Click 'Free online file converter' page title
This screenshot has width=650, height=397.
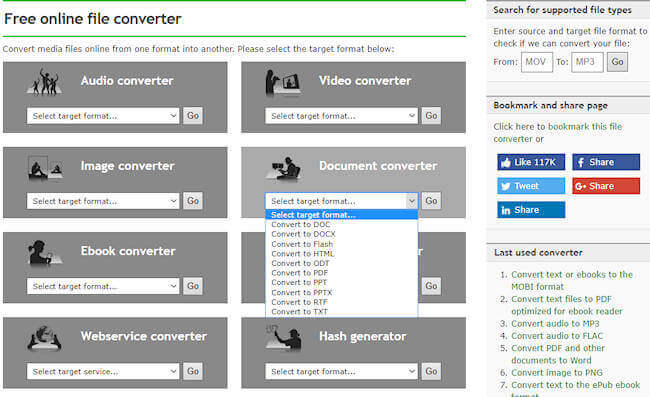pos(93,19)
